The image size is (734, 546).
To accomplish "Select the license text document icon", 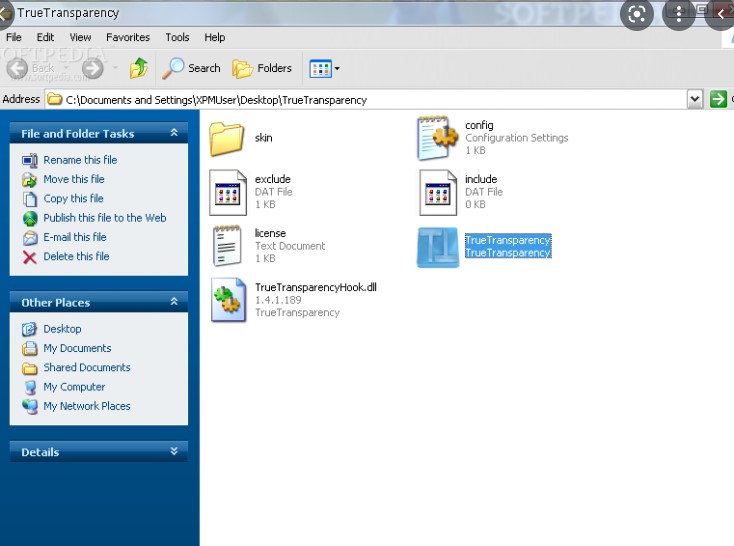I will [228, 246].
